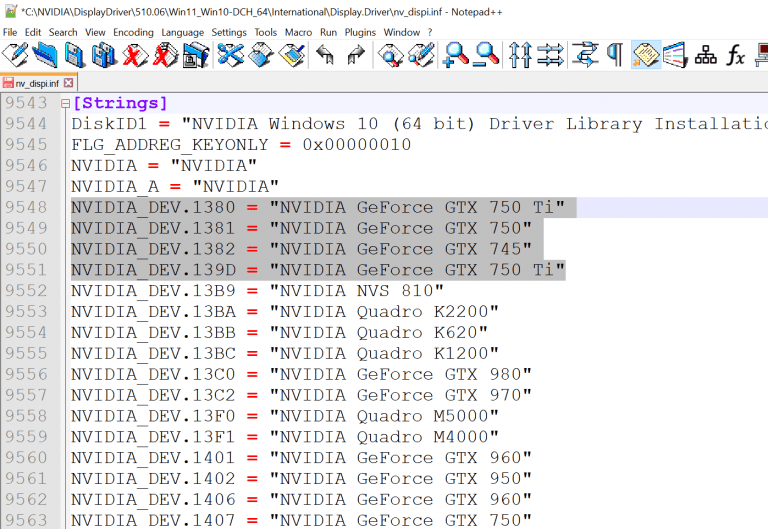Click the NVIDIA_DEV.1406 GTX 960 line
This screenshot has width=768, height=529.
(301, 500)
